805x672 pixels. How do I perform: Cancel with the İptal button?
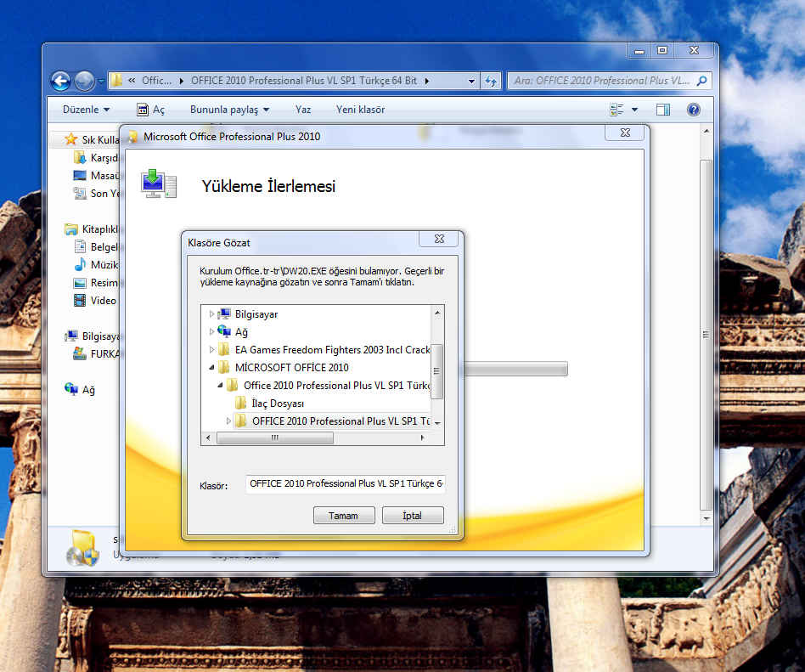(x=413, y=516)
